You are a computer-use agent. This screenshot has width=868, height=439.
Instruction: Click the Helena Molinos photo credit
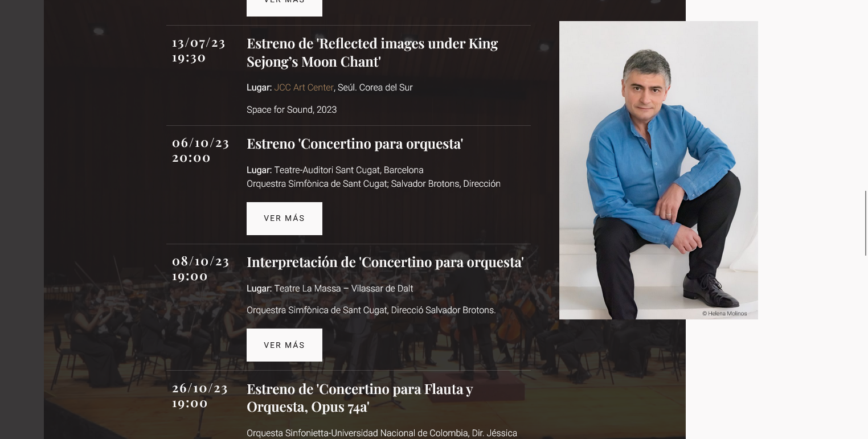click(x=724, y=313)
